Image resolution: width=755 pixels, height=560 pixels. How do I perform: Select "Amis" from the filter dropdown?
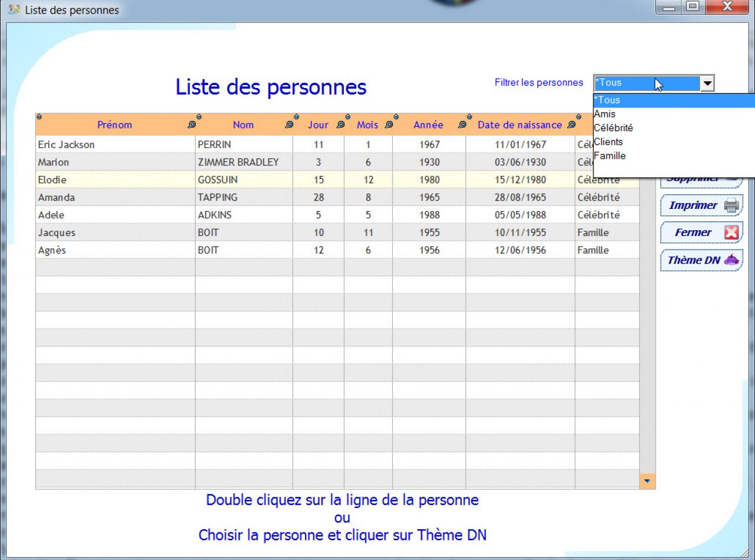coord(605,114)
